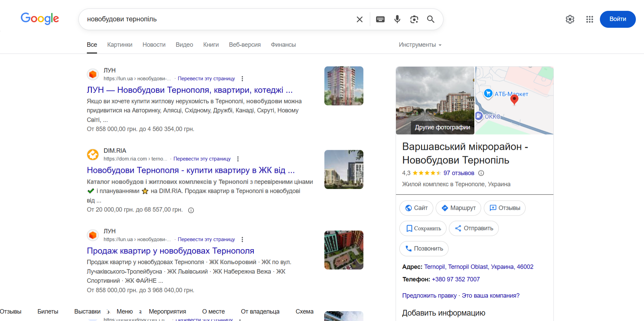644x321 pixels.
Task: Click the От владельца item in bottom bar
Action: (x=260, y=312)
